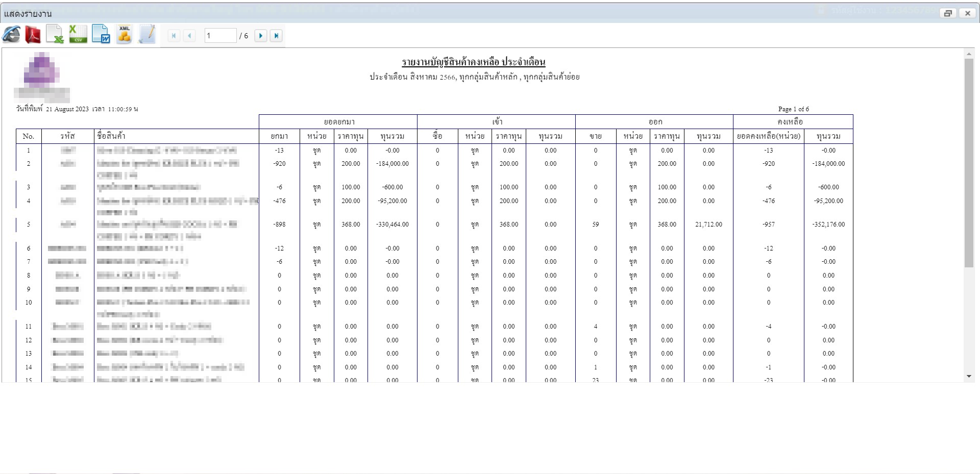Click the page number input field
The width and height of the screenshot is (980, 474).
click(x=220, y=36)
